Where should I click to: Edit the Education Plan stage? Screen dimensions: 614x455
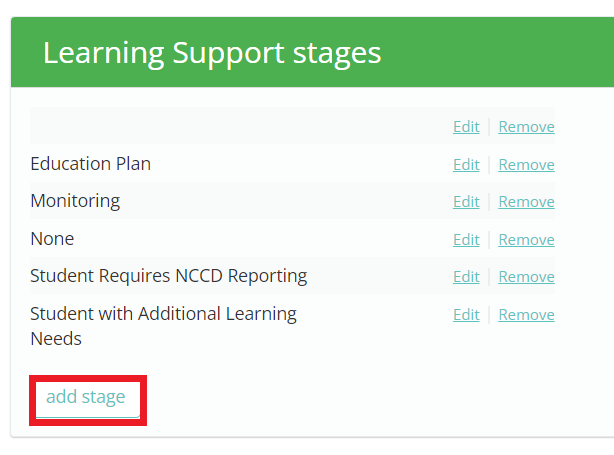pyautogui.click(x=466, y=164)
